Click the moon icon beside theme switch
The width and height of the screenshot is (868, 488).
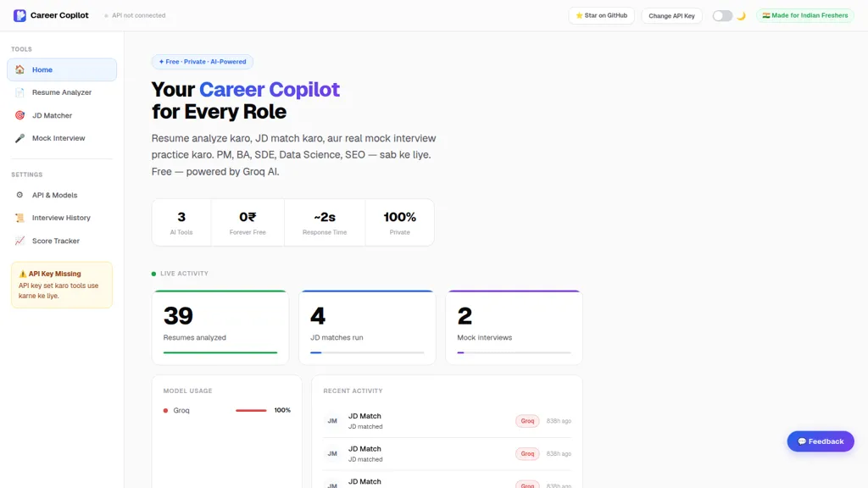pyautogui.click(x=741, y=15)
